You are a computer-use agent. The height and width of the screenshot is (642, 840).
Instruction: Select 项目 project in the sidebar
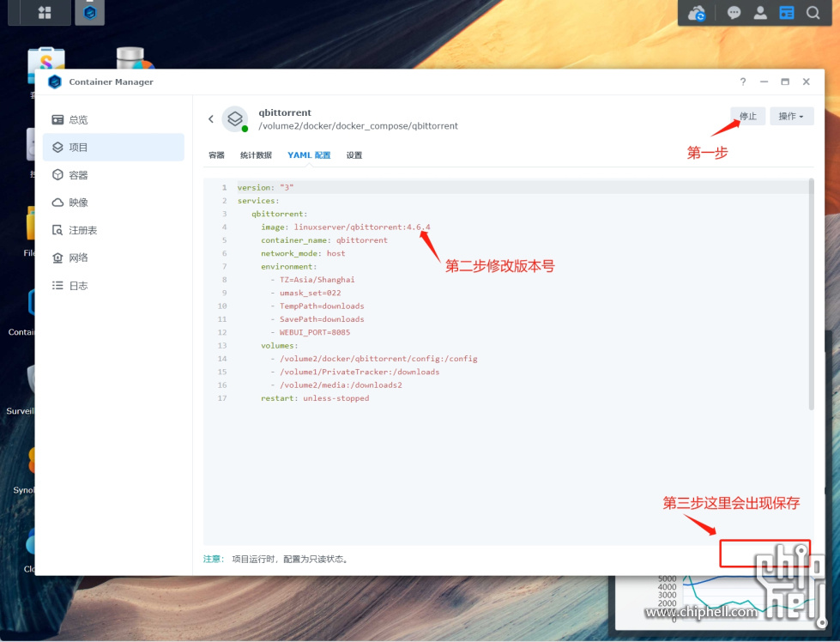(x=113, y=148)
